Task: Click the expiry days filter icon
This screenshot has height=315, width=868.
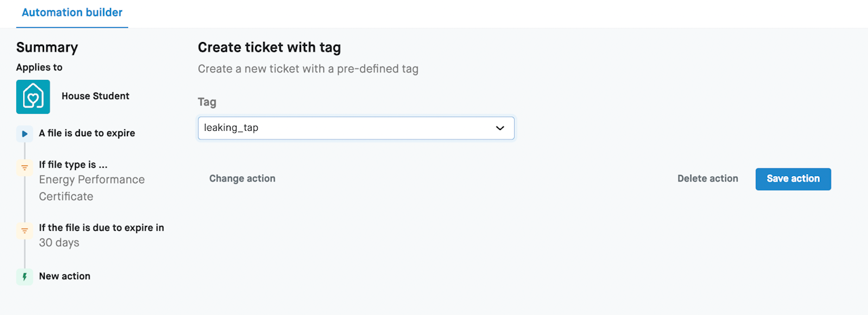Action: point(24,231)
